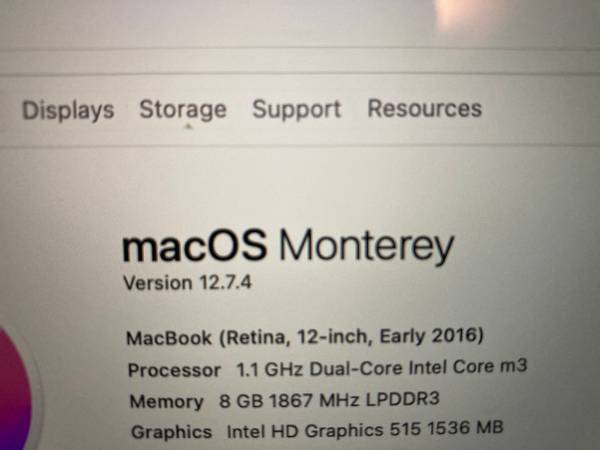Click the 12.7.4 version number

point(224,283)
